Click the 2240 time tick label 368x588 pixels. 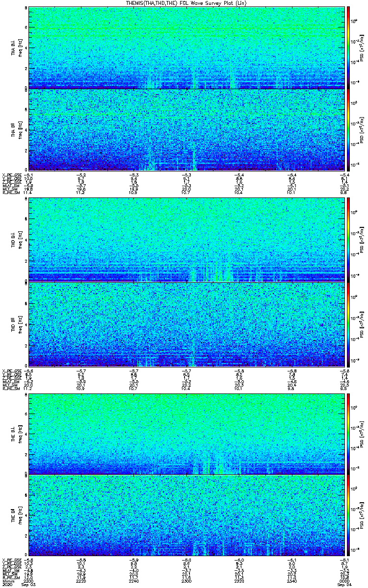(x=134, y=581)
